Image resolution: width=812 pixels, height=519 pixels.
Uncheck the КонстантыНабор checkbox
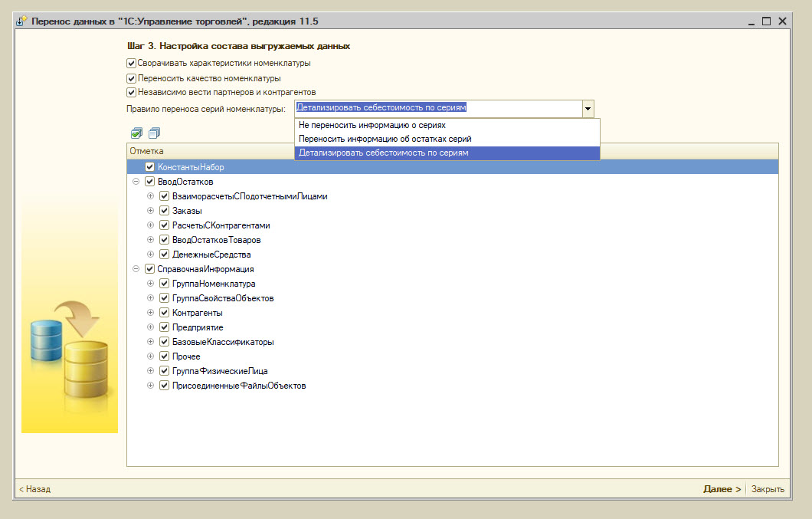tap(149, 167)
